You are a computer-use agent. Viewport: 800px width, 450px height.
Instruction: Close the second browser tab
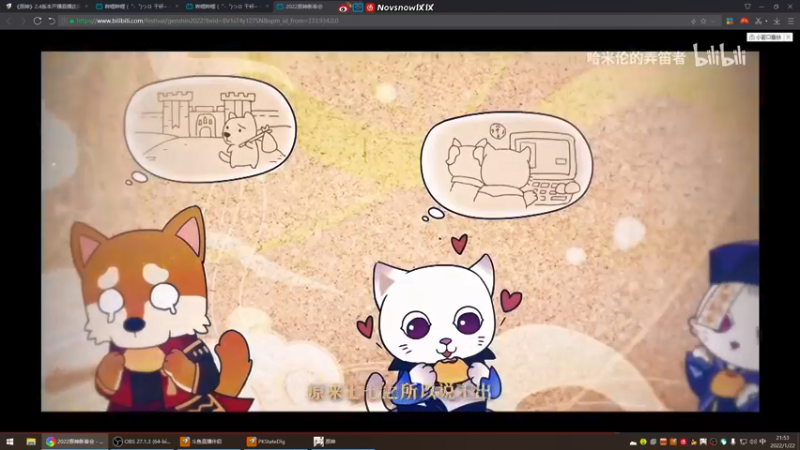click(176, 7)
